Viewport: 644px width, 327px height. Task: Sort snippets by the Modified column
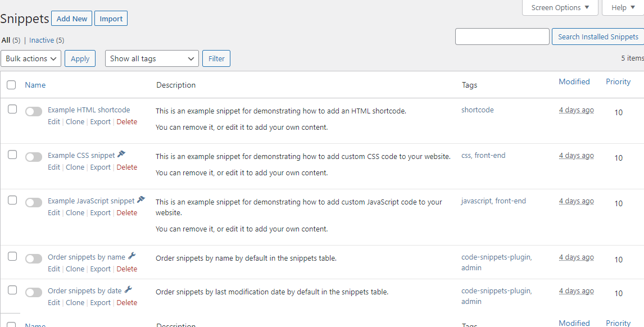pos(574,81)
